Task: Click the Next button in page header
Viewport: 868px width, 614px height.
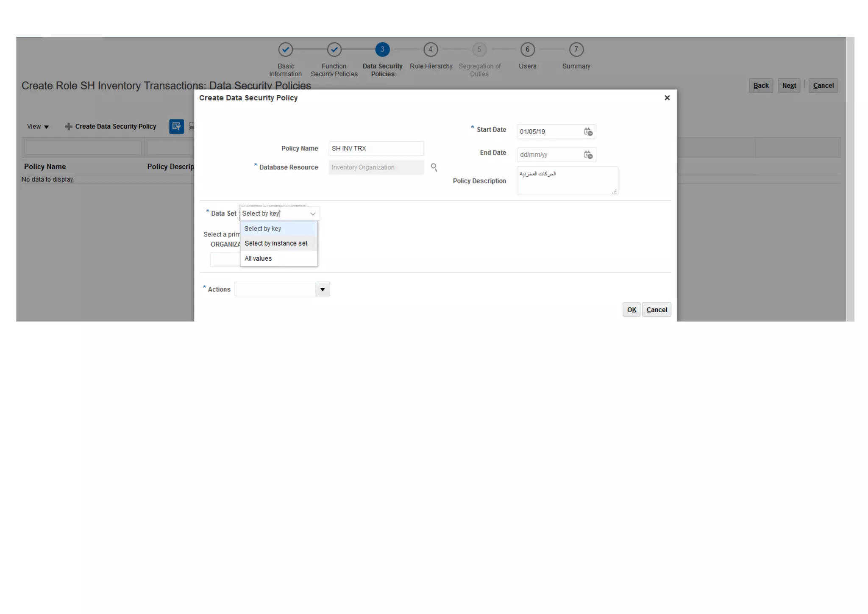Action: [788, 86]
